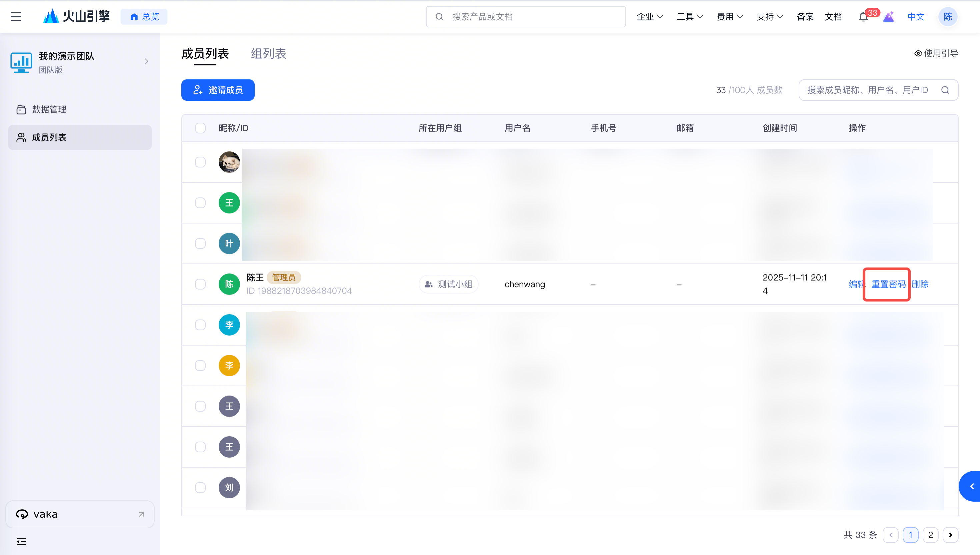Check the box for the 叶 row
This screenshot has height=555, width=980.
click(x=200, y=243)
